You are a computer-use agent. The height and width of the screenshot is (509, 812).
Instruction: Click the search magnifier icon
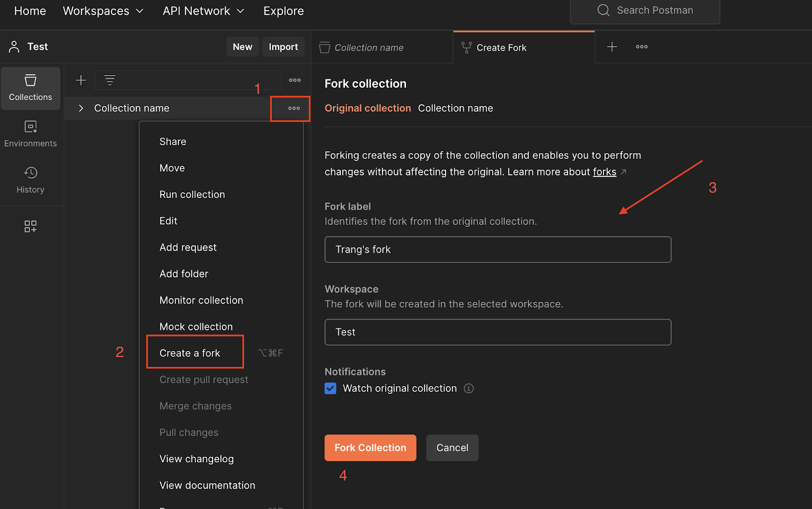(603, 10)
